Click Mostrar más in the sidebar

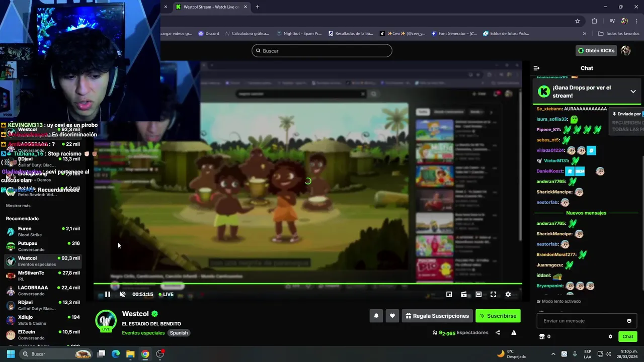click(x=18, y=206)
